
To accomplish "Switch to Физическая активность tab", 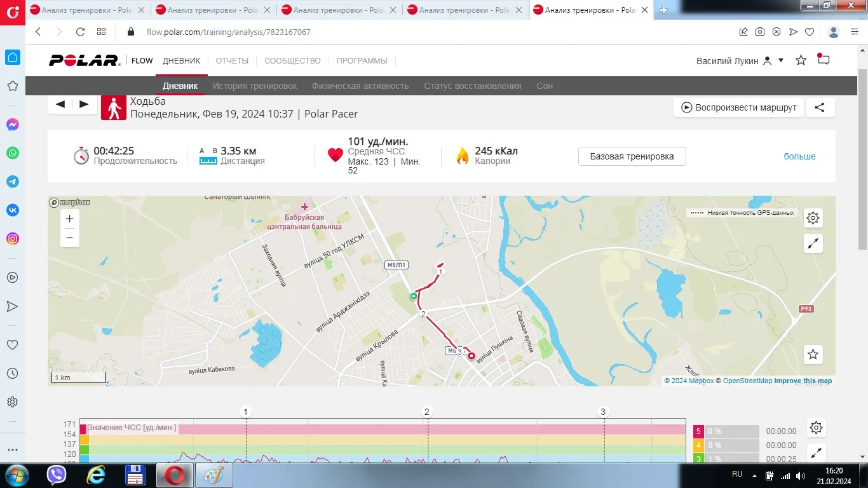I will coord(360,86).
